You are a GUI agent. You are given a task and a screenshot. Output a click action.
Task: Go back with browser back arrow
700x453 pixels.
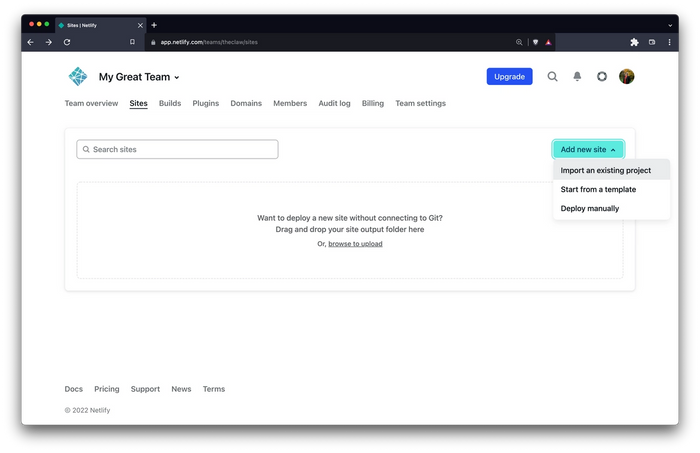click(30, 42)
